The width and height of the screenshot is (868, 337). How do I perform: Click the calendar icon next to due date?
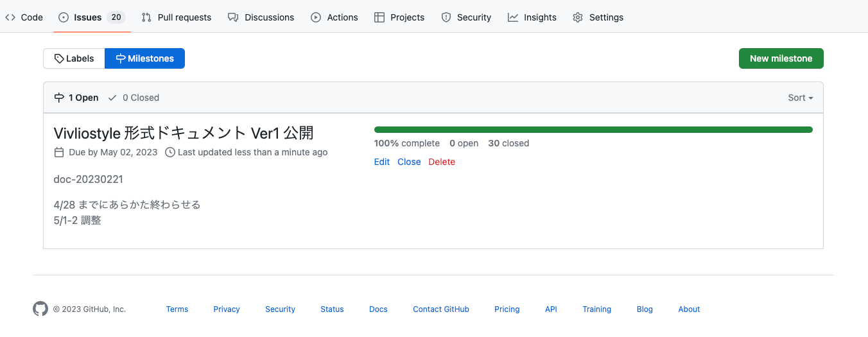click(x=59, y=152)
